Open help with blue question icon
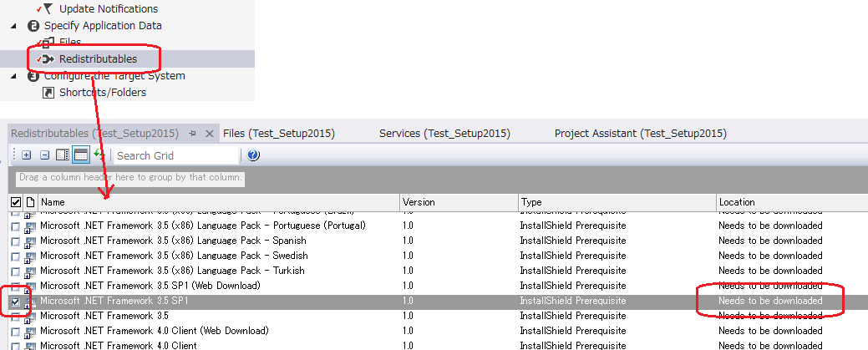This screenshot has height=350, width=868. (x=253, y=155)
